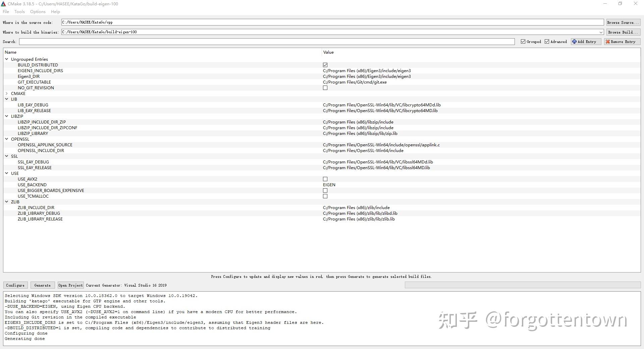Toggle the Advanced checkbox
This screenshot has height=349, width=644.
pos(547,42)
